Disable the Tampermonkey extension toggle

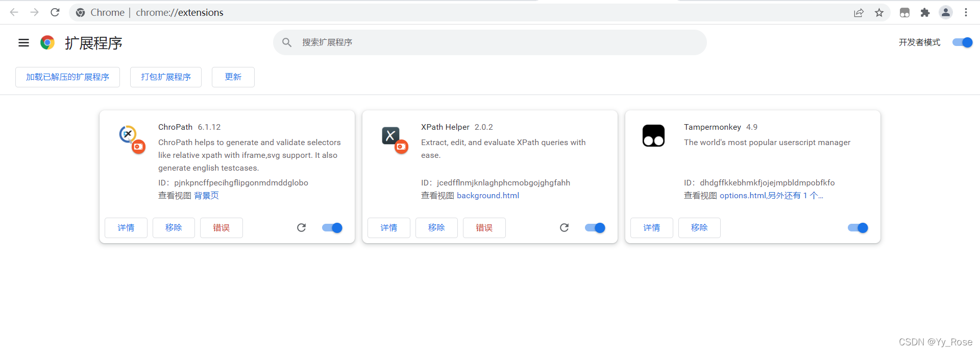point(858,228)
